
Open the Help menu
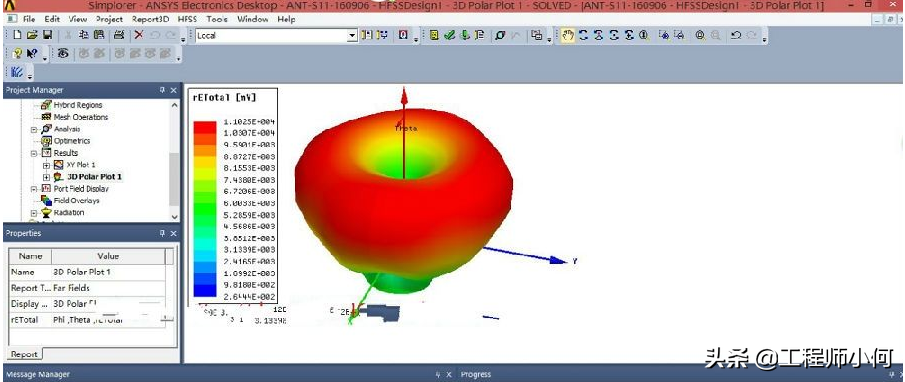point(286,19)
